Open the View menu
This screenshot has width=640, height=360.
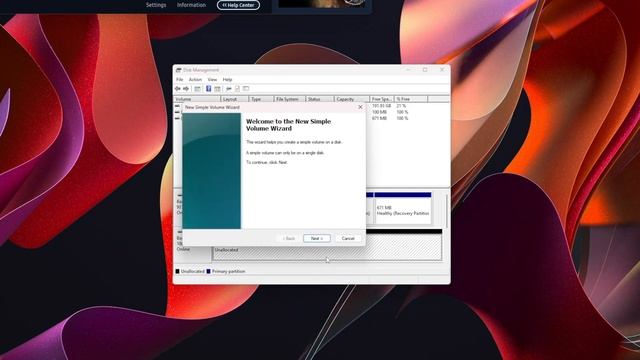click(212, 80)
